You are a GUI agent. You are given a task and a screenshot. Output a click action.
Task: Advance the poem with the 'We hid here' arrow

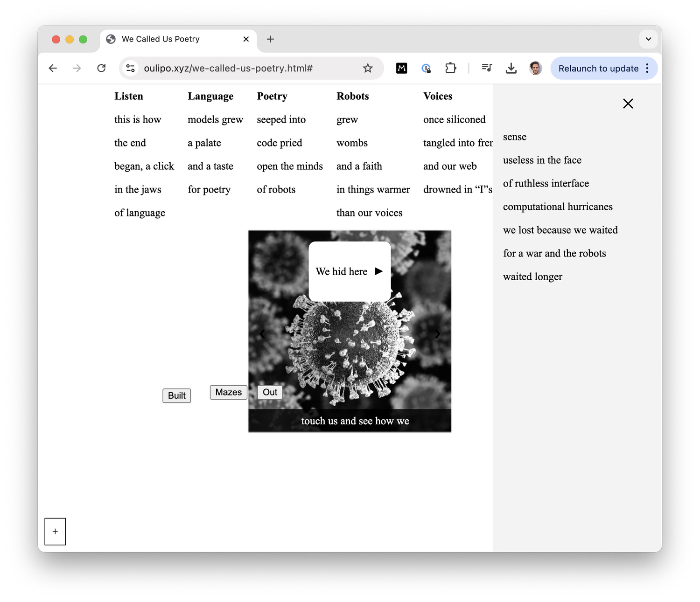pyautogui.click(x=378, y=271)
